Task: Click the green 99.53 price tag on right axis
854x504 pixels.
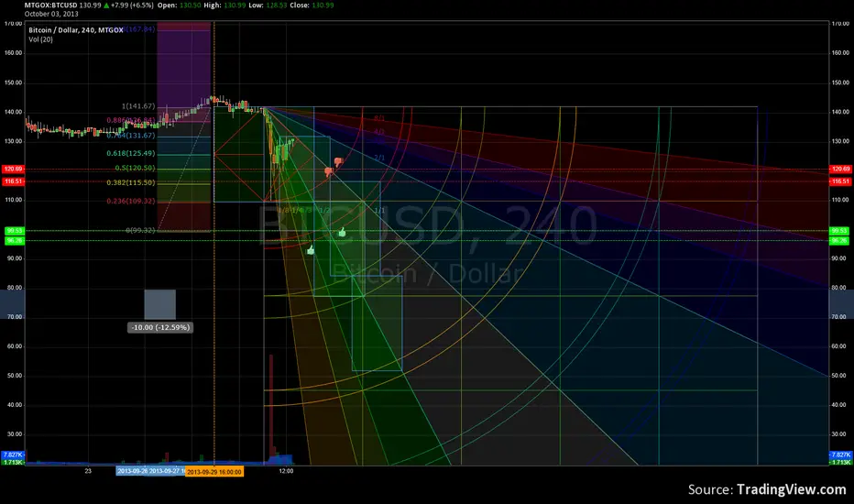Action: pos(839,231)
